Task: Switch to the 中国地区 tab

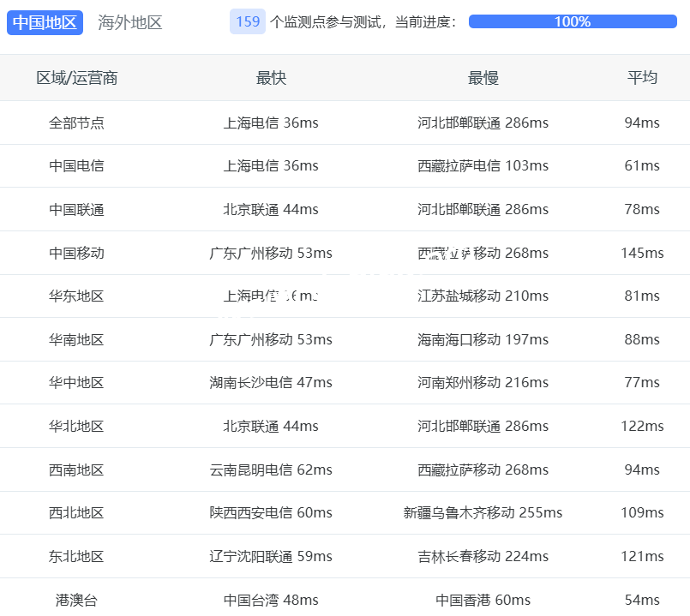Action: [x=45, y=22]
